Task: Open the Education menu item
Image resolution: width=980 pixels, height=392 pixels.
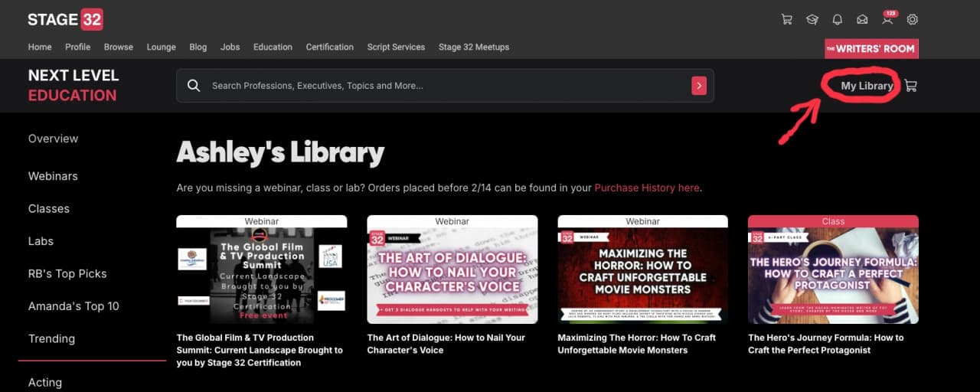Action: tap(273, 47)
